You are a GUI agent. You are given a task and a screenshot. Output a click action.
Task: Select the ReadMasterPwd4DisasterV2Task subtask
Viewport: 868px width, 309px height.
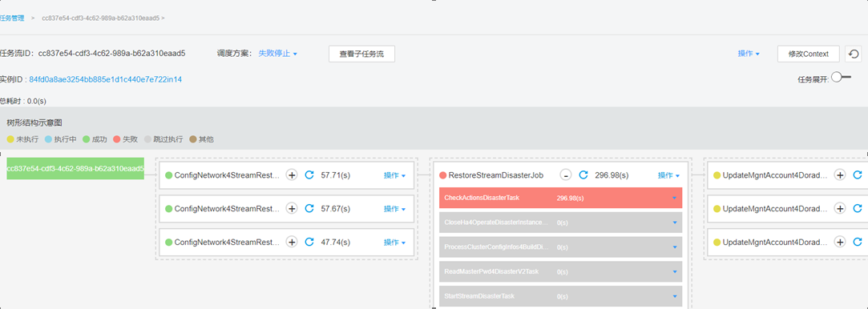[x=561, y=271]
